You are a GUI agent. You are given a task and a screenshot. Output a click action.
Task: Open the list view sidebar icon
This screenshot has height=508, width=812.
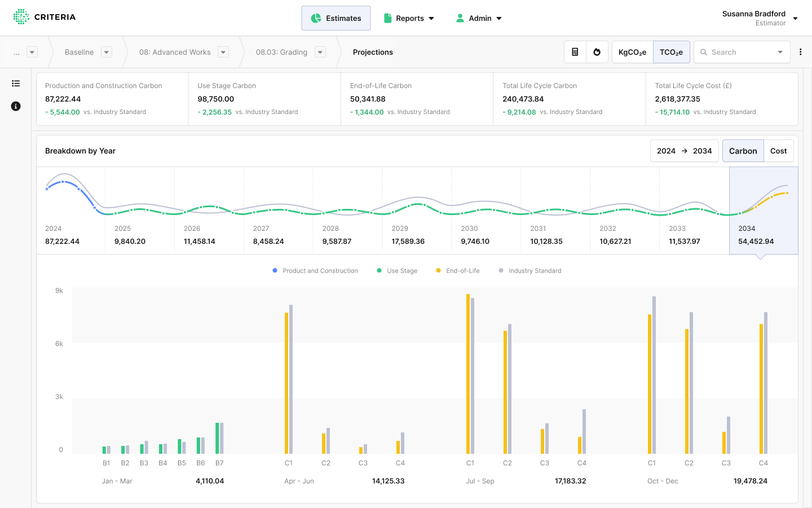point(16,84)
